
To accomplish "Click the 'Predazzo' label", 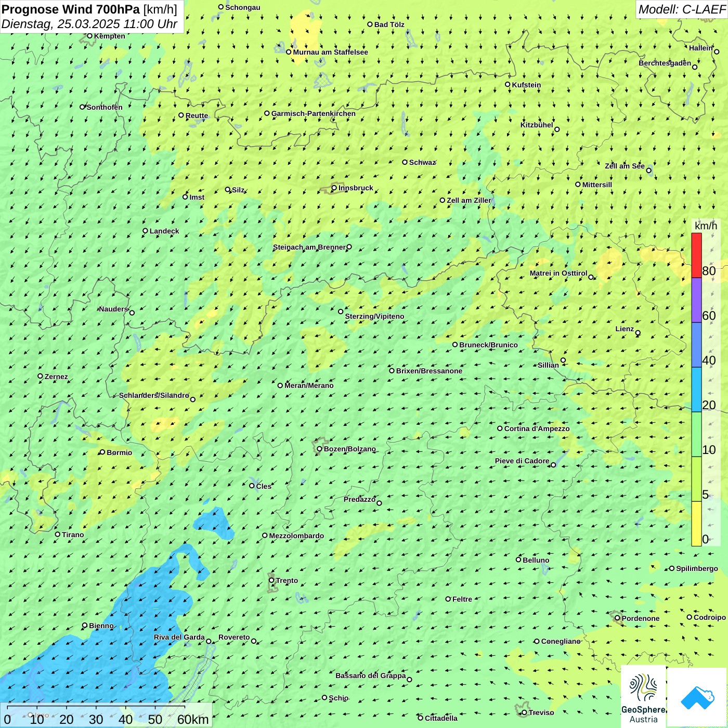I will click(x=359, y=499).
